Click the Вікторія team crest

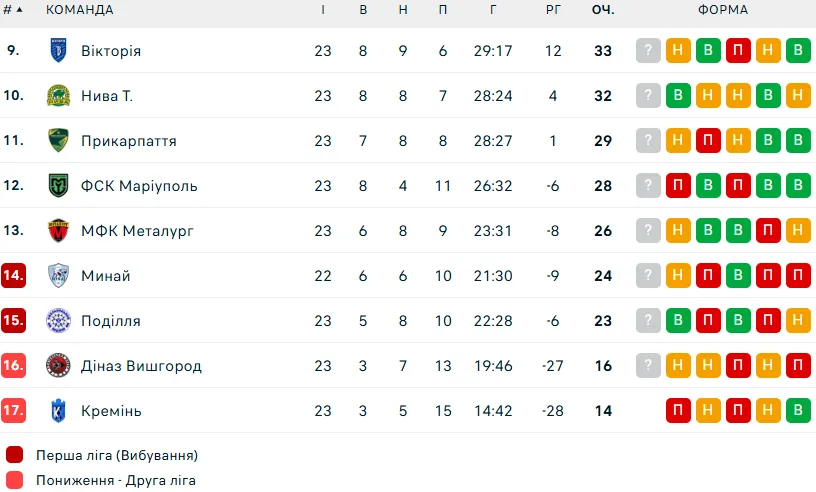(x=58, y=51)
